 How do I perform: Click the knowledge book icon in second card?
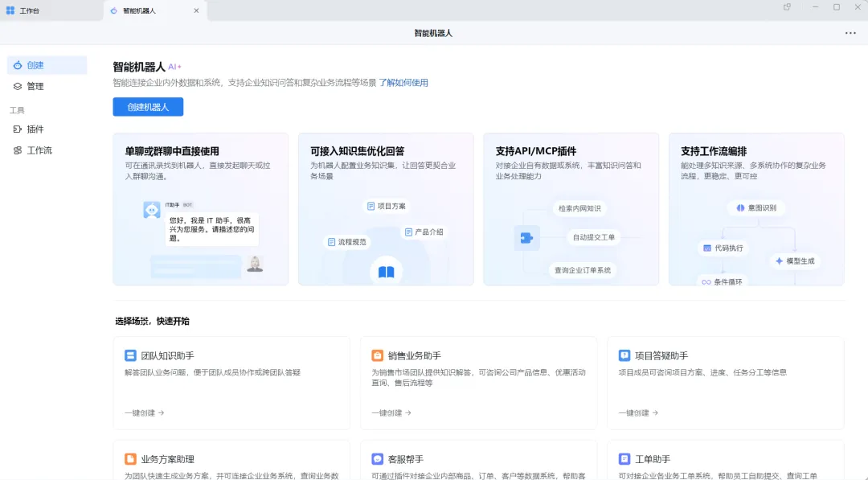[386, 271]
